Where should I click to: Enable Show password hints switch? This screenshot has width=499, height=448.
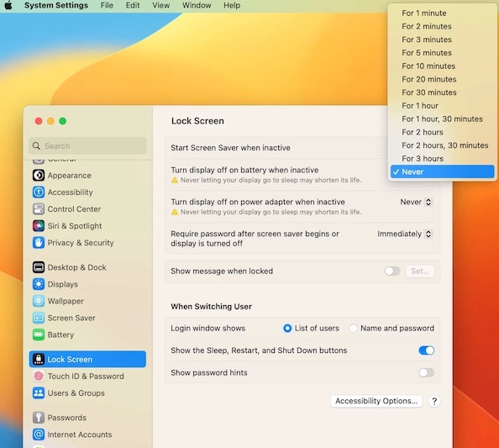coord(427,372)
